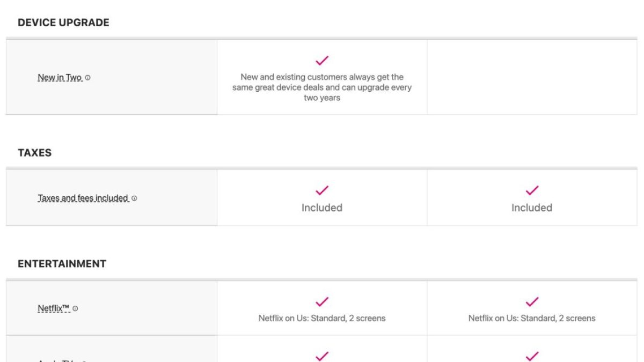Click the info icon beside New in Two

88,78
